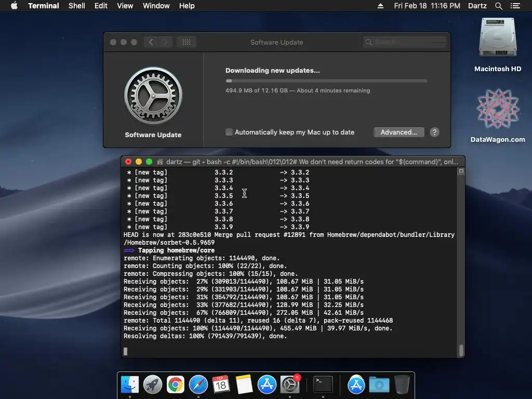Screen dimensions: 532x399
Task: Open the Applications stack in Dock
Action: click(x=356, y=385)
